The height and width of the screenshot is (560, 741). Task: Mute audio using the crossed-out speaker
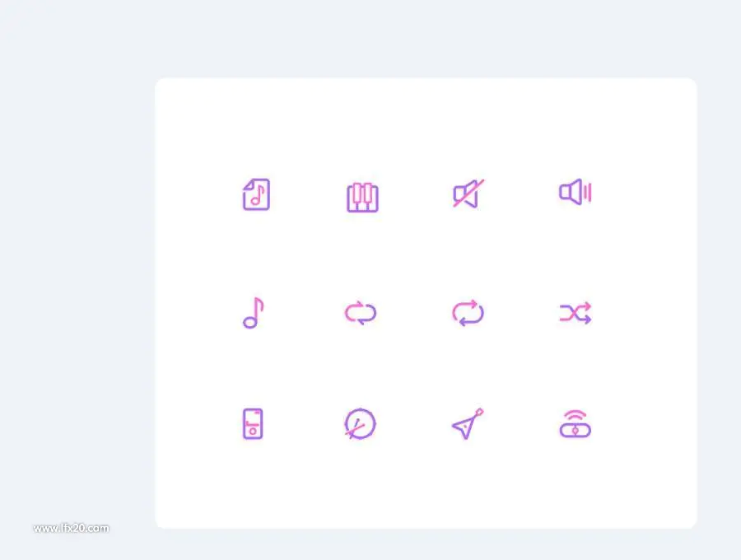468,194
